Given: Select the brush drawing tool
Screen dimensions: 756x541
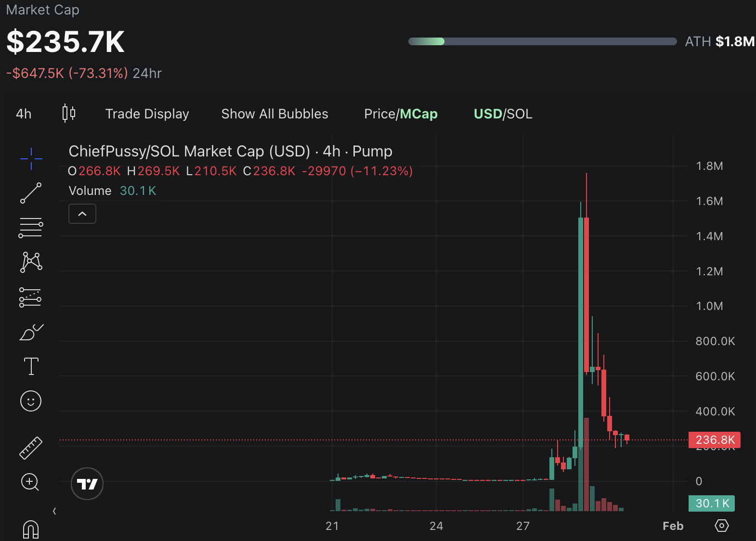Looking at the screenshot, I should click(31, 332).
